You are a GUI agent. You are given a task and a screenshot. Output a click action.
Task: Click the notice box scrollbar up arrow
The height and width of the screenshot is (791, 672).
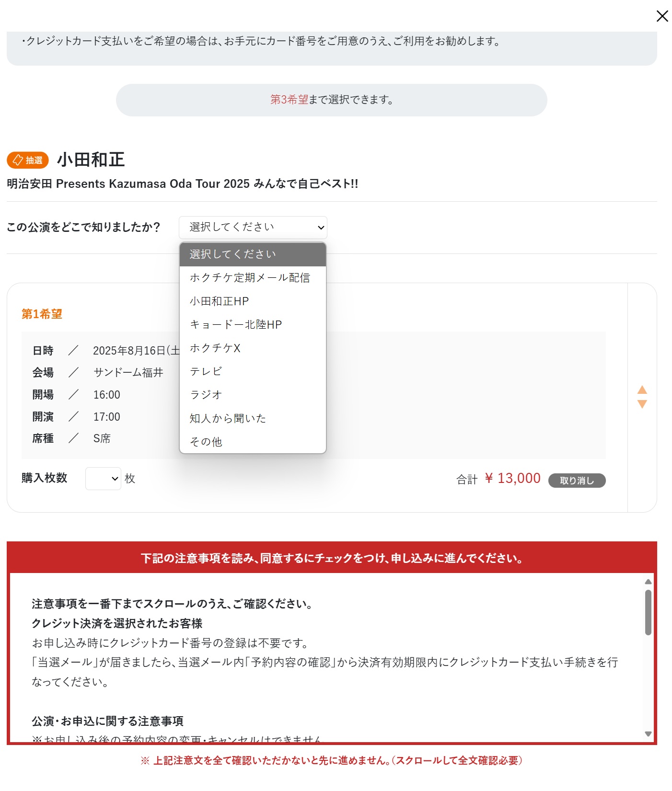(648, 582)
